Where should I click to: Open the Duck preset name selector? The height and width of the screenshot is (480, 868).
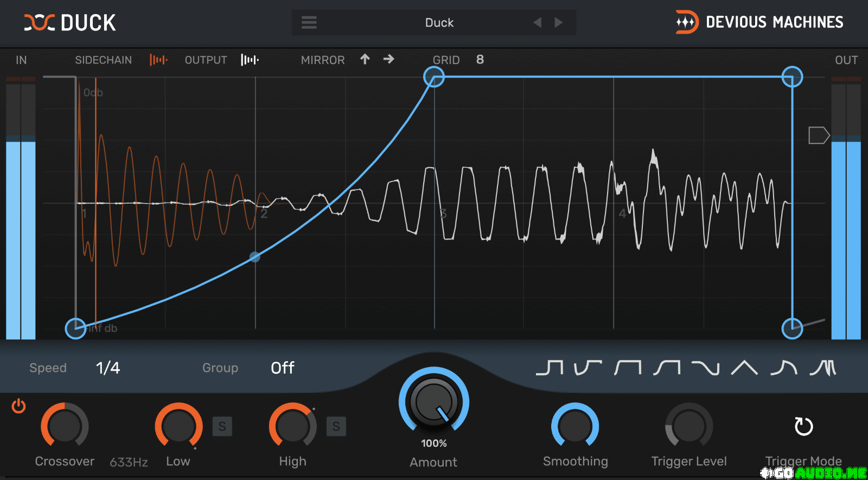click(439, 22)
